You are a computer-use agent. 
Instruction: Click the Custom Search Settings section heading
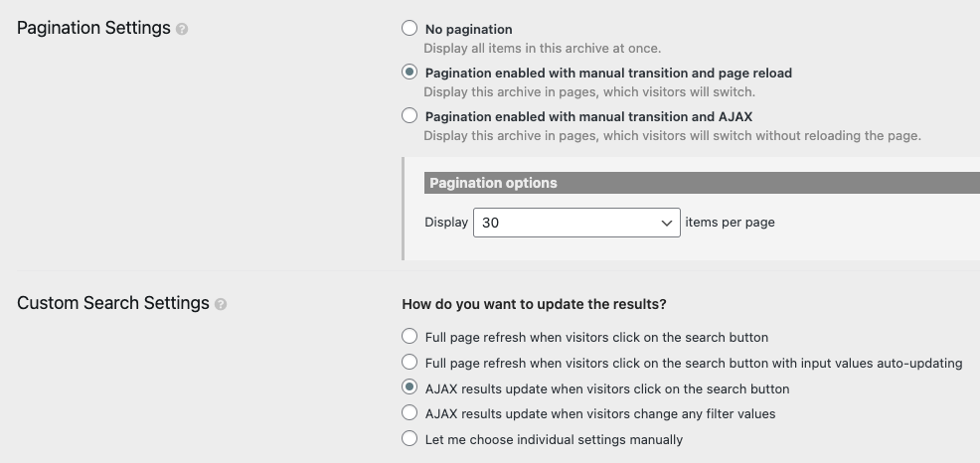click(x=113, y=303)
